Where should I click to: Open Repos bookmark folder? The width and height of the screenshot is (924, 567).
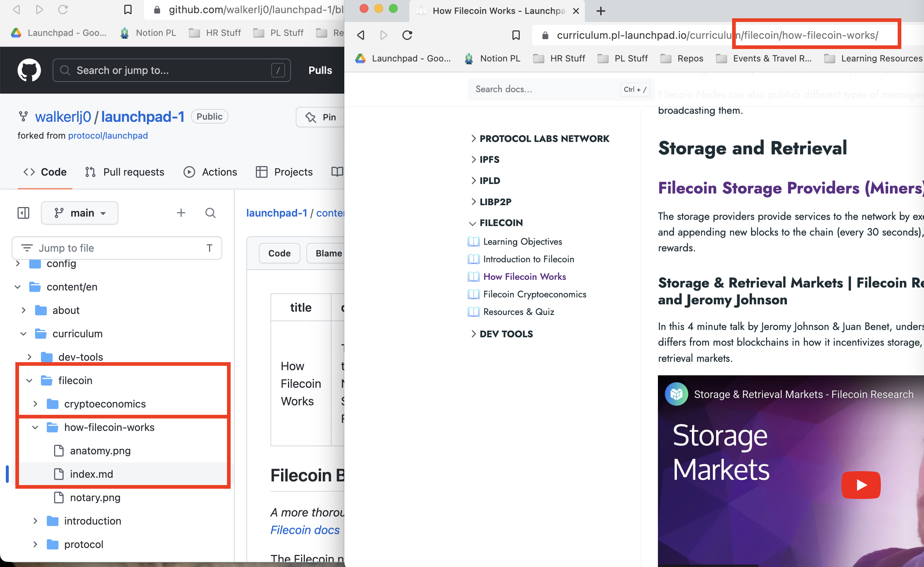coord(682,59)
